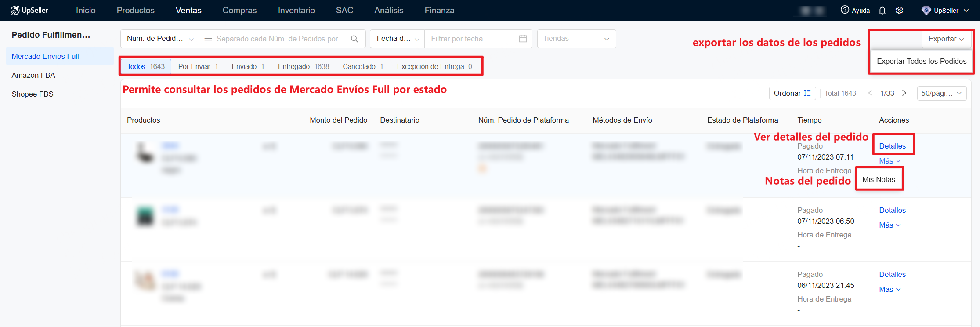Click the order numbers search field
This screenshot has width=980, height=327.
[282, 39]
